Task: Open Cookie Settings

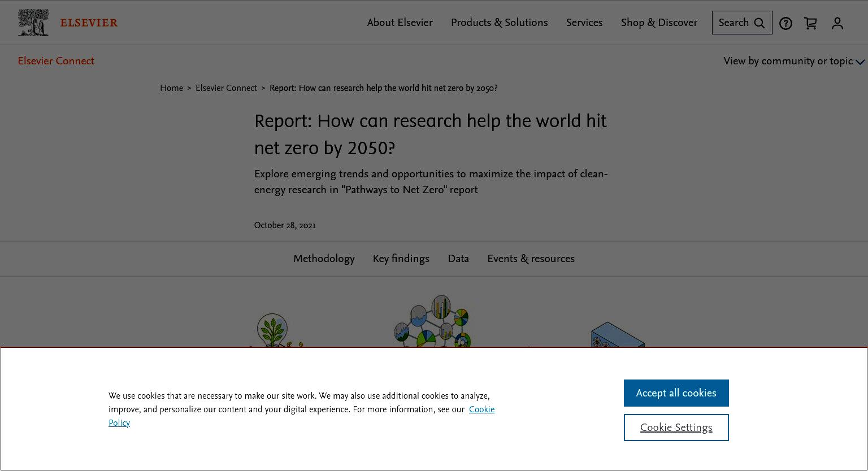Action: 676,428
